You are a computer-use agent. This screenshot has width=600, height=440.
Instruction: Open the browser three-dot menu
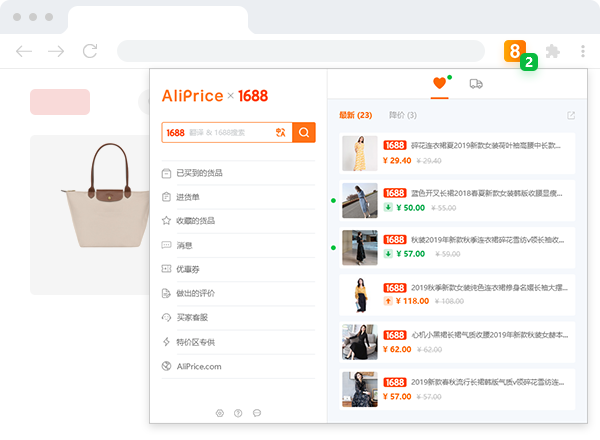(583, 51)
